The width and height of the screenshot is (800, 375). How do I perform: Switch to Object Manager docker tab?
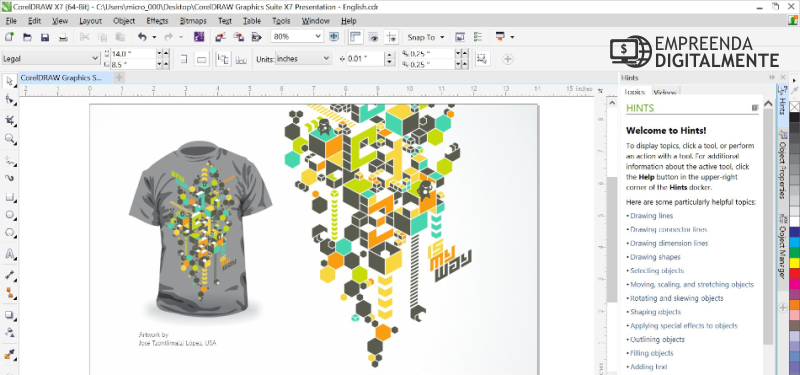[782, 246]
